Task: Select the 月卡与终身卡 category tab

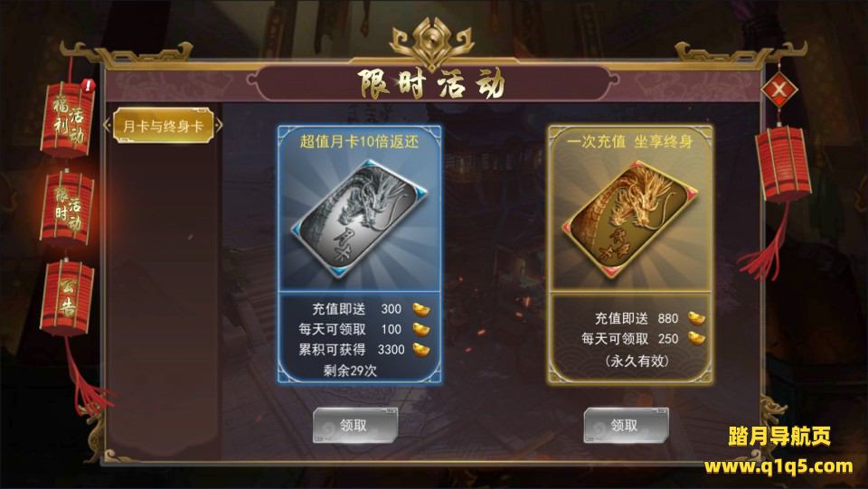Action: click(163, 126)
